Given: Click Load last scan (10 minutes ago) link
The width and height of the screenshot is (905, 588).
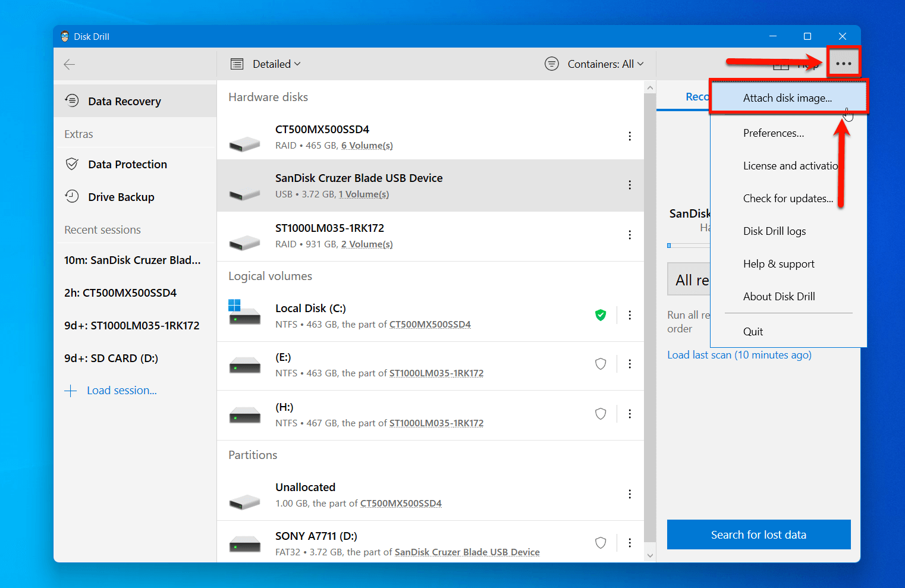Looking at the screenshot, I should click(739, 355).
